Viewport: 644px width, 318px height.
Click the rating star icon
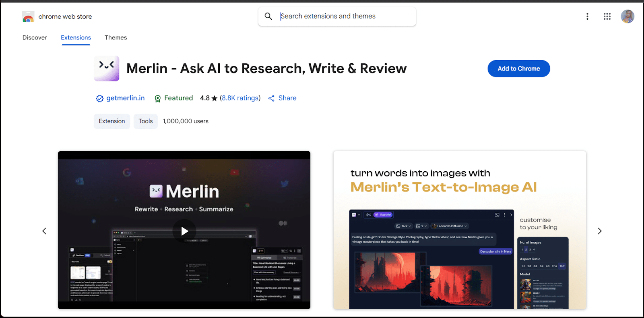[215, 98]
